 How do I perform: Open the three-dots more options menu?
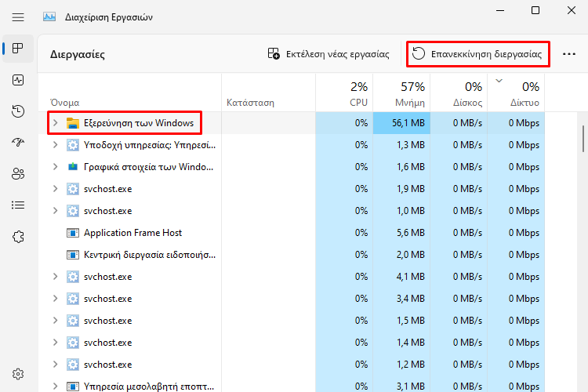(569, 54)
